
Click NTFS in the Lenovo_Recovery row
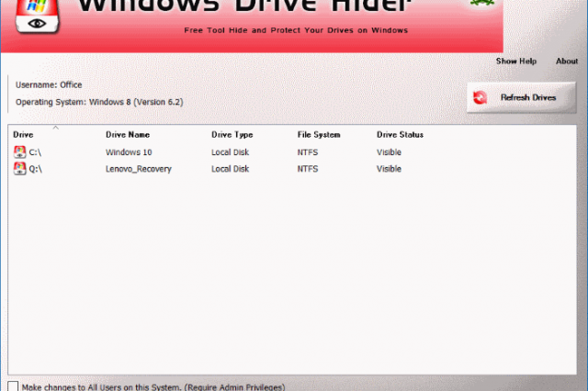point(308,169)
